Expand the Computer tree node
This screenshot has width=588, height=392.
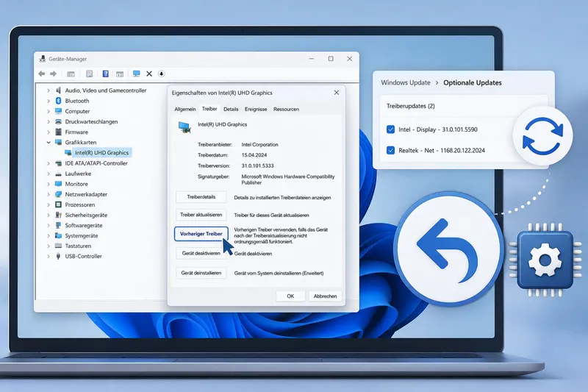tap(49, 111)
